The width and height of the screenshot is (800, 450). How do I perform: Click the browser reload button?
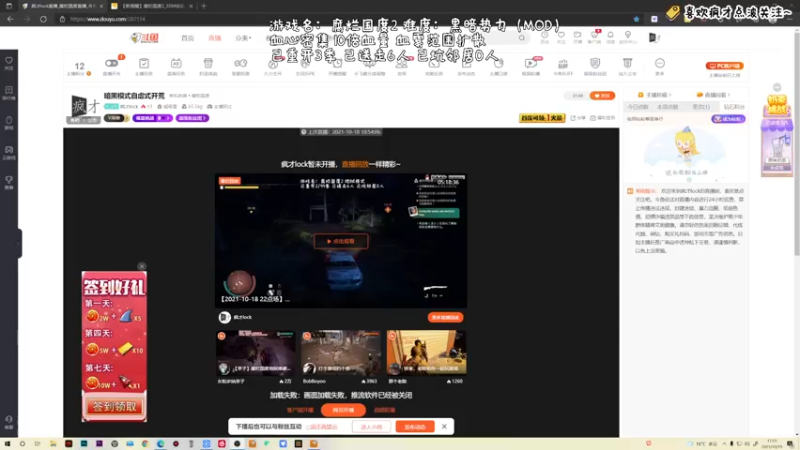tap(43, 19)
